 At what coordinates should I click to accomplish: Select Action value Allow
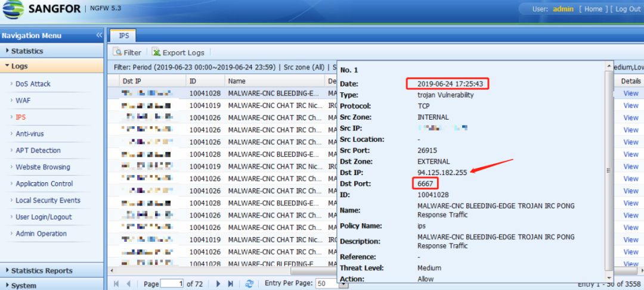(426, 279)
